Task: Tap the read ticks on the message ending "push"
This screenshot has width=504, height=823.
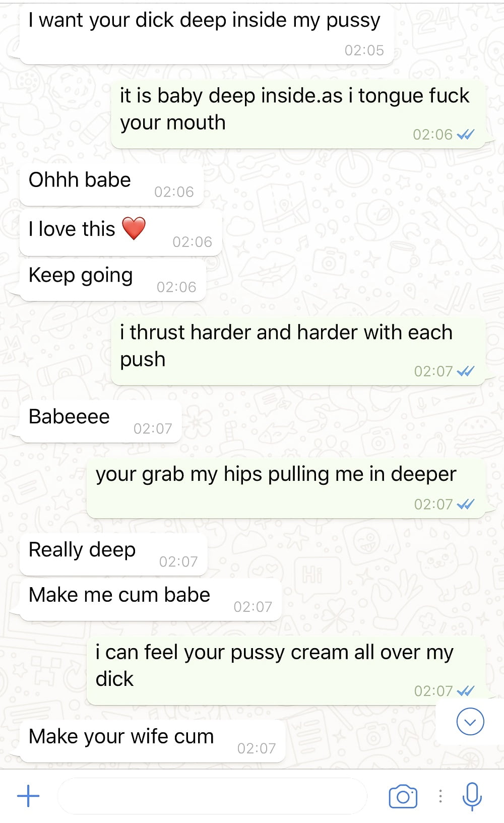Action: click(465, 371)
